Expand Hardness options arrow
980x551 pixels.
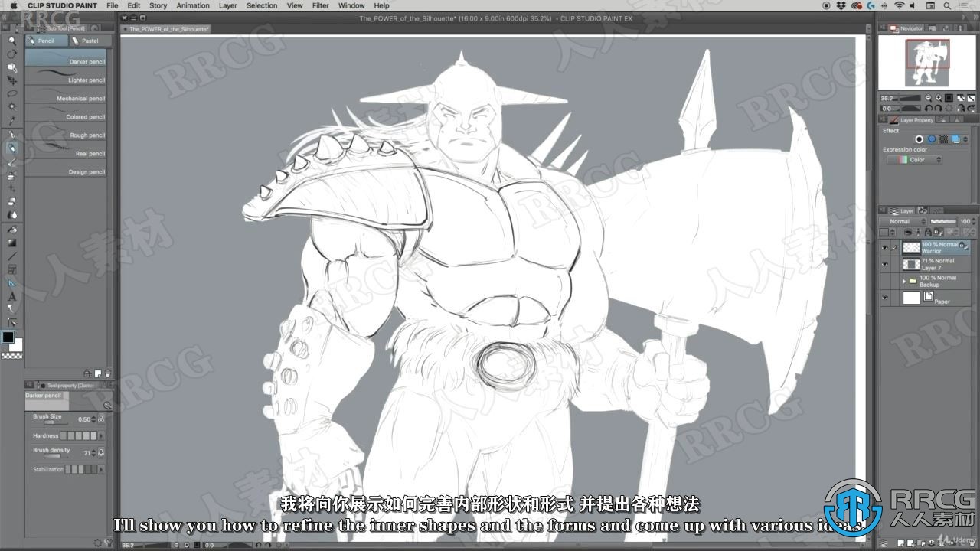103,435
